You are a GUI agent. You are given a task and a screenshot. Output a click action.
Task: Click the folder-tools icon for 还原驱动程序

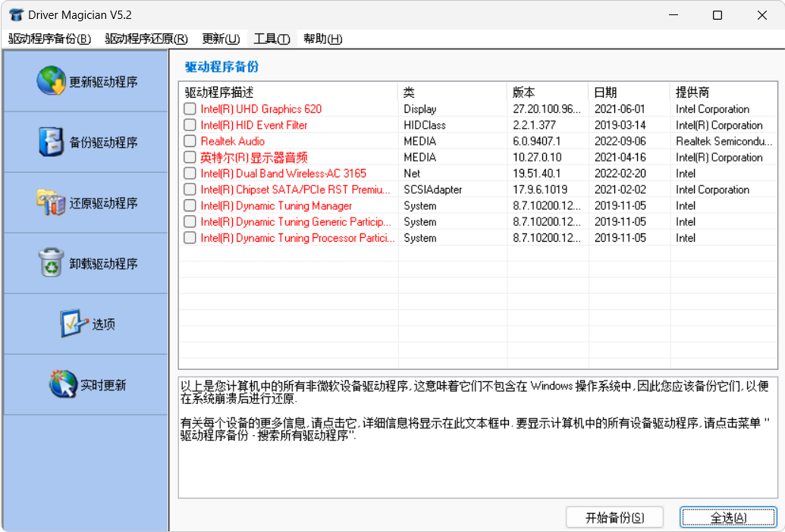(51, 202)
